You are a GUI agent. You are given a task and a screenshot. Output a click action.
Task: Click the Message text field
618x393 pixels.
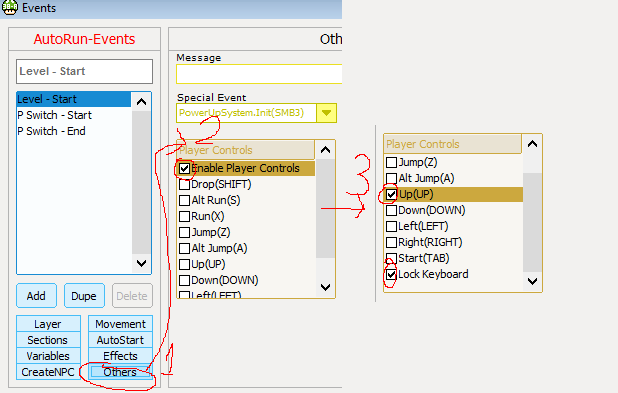point(259,74)
